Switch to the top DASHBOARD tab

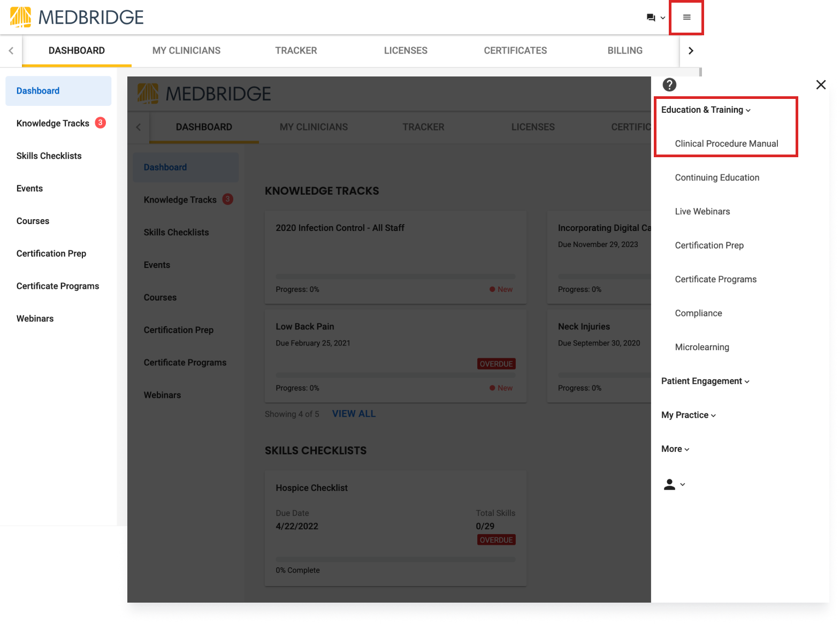(x=77, y=51)
